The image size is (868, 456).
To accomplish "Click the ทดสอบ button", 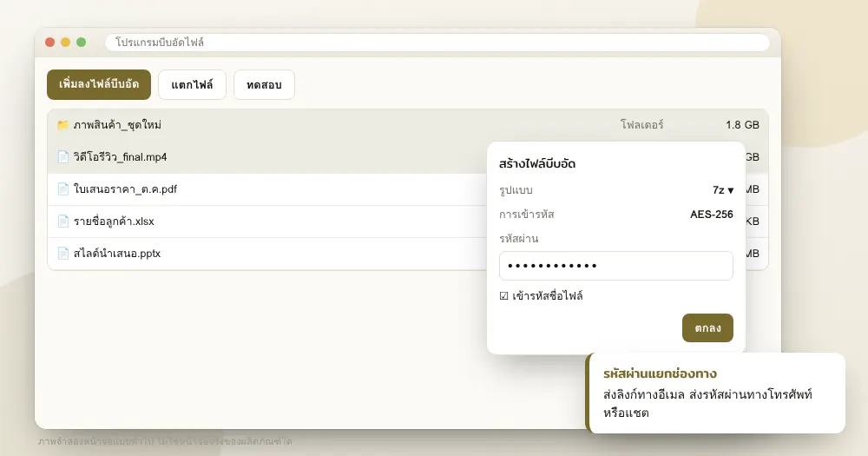I will coord(264,85).
